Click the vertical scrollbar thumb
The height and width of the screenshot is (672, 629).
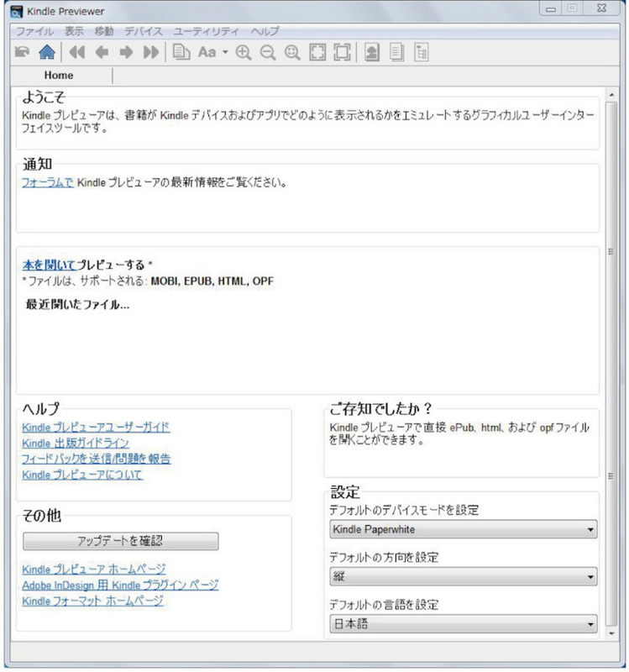tap(611, 364)
